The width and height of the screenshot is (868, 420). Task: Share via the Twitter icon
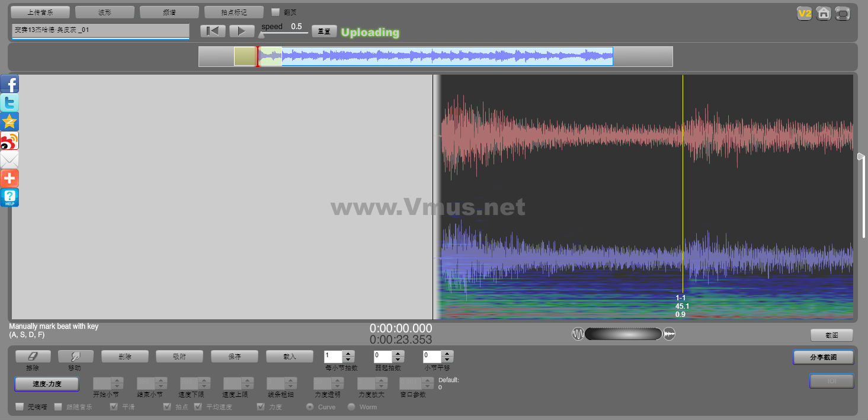tap(9, 103)
